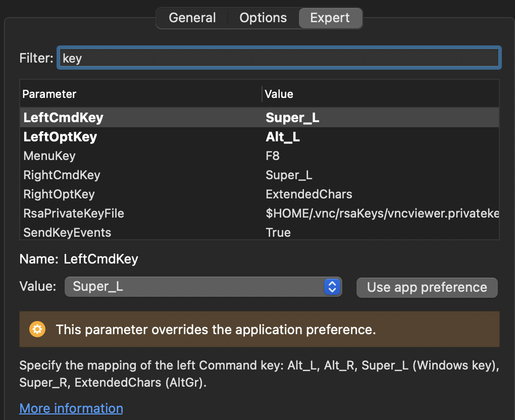Open the Value dropdown arrows
The image size is (515, 420).
(x=332, y=287)
